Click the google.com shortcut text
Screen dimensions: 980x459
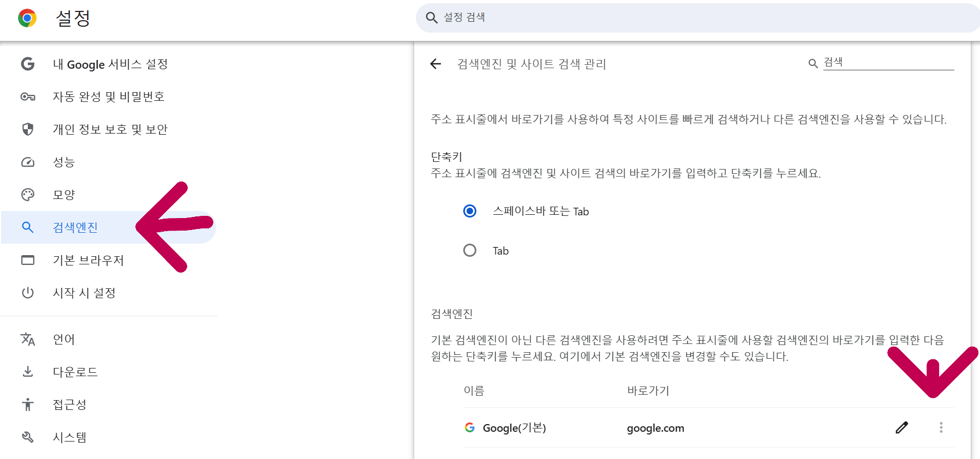(655, 428)
